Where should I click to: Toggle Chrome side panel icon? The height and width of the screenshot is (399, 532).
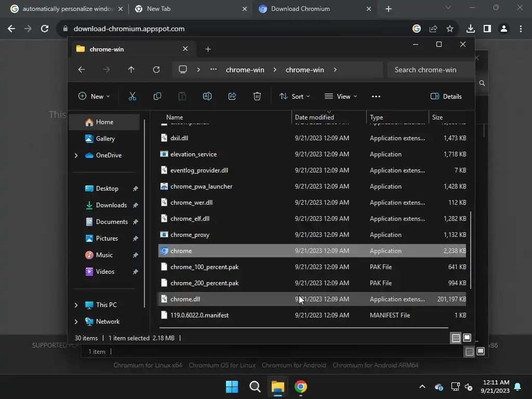tap(487, 29)
